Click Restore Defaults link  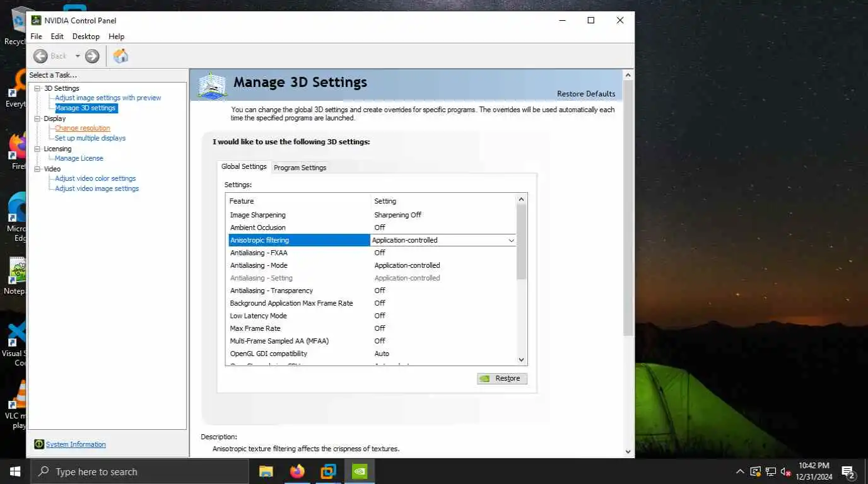pos(586,94)
